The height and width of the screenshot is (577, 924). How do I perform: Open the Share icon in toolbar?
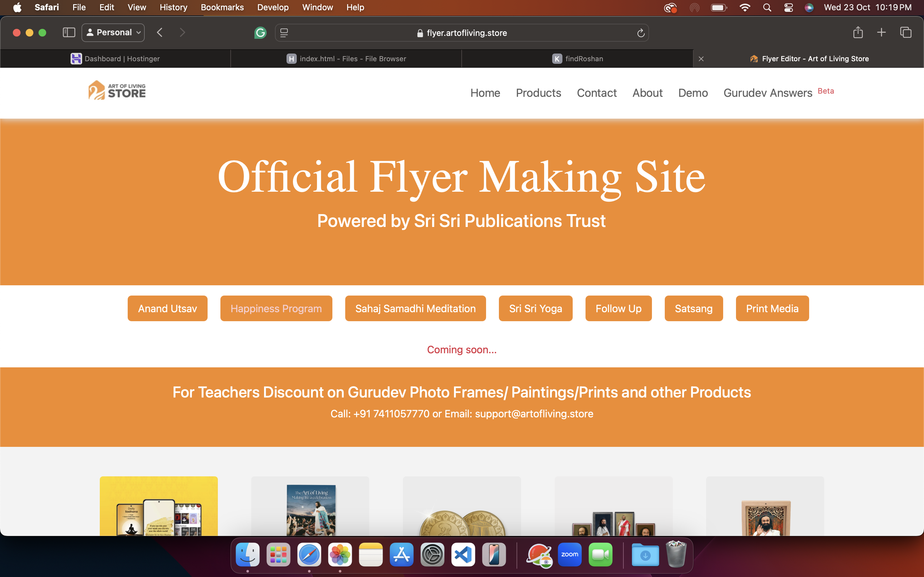click(x=858, y=32)
